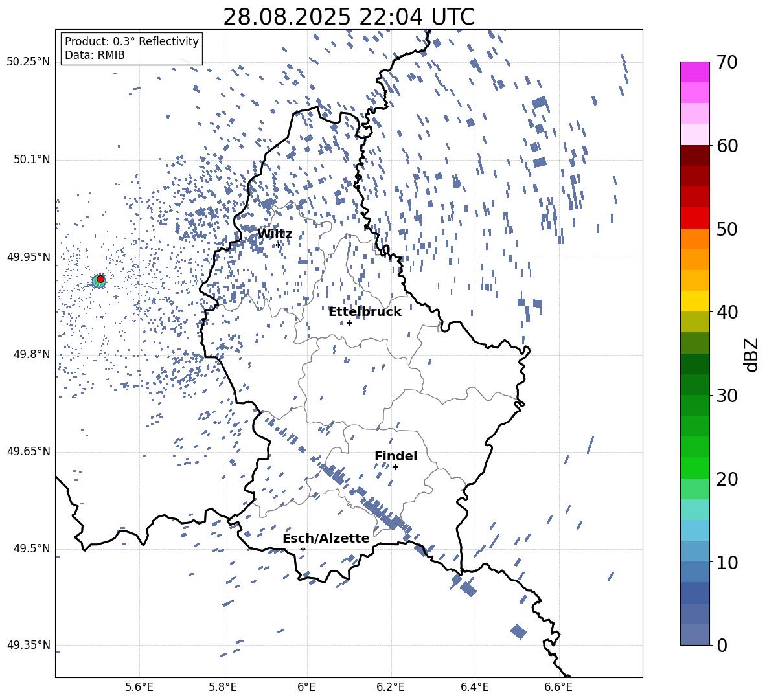Click the Findel cross marker
767x700 pixels.
(x=395, y=468)
